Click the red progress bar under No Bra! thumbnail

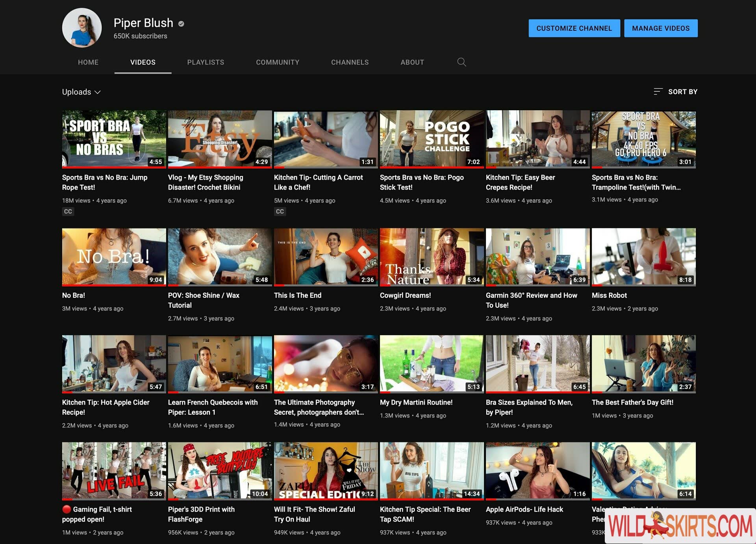click(114, 285)
